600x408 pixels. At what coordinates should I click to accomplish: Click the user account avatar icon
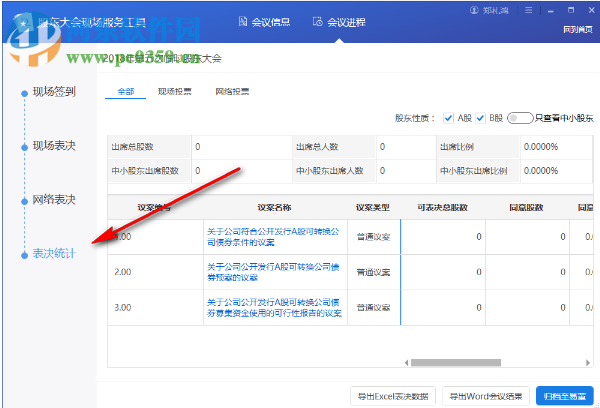coord(474,10)
